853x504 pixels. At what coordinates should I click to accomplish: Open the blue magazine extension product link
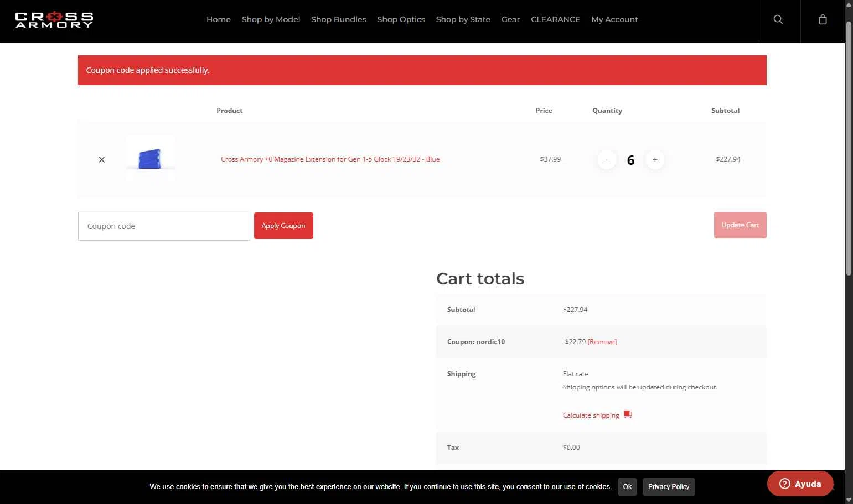(330, 159)
